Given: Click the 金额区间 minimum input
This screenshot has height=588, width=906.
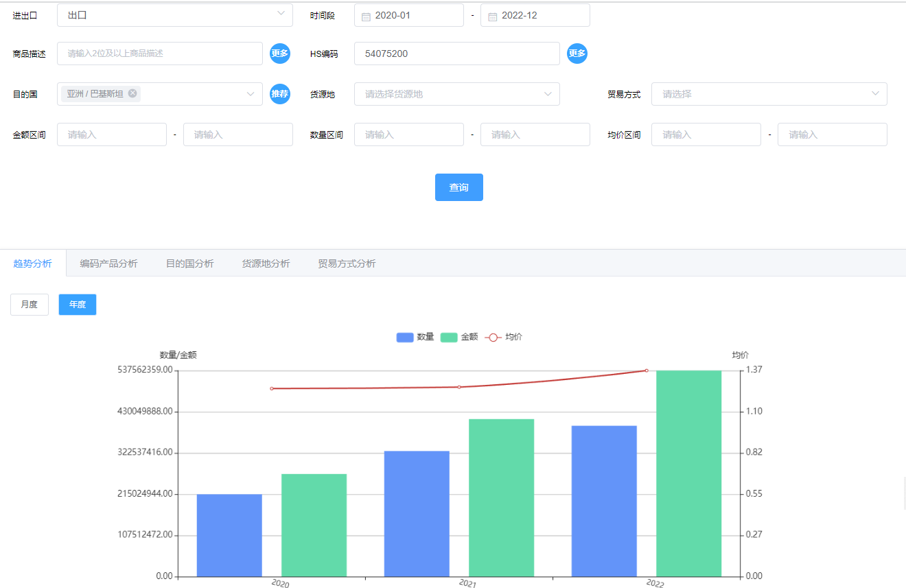Looking at the screenshot, I should pyautogui.click(x=112, y=134).
